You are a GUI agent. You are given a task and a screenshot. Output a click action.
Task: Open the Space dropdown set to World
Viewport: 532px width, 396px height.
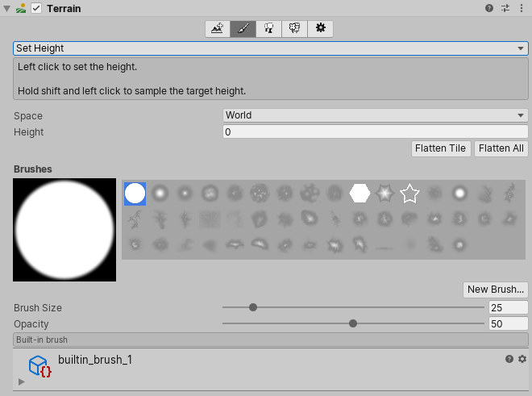pos(375,115)
